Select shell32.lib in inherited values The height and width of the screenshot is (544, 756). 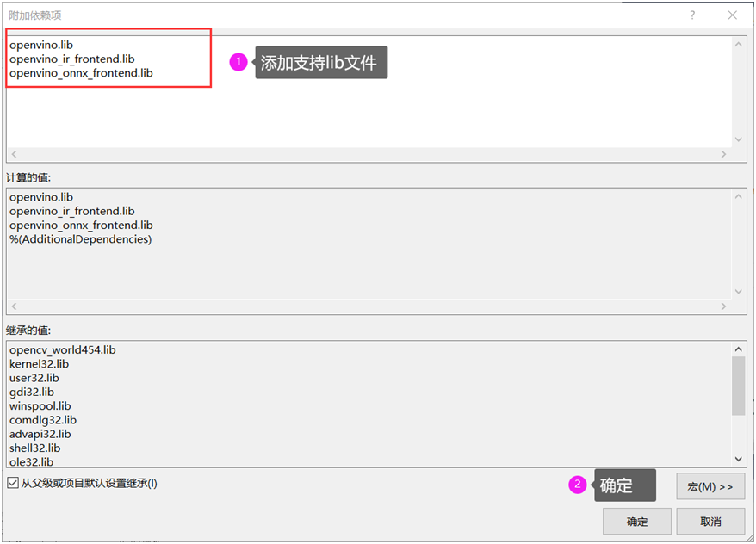34,448
